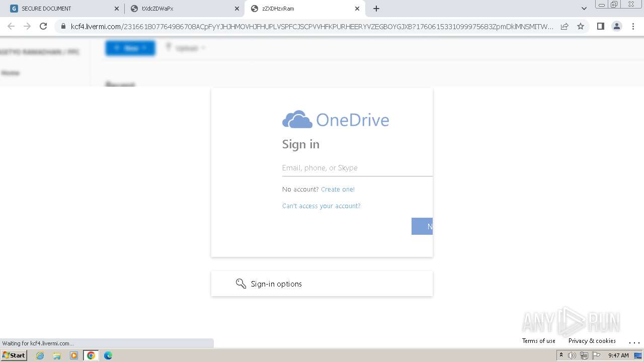This screenshot has height=362, width=644.
Task: Minimize the Chrome window
Action: 601,5
